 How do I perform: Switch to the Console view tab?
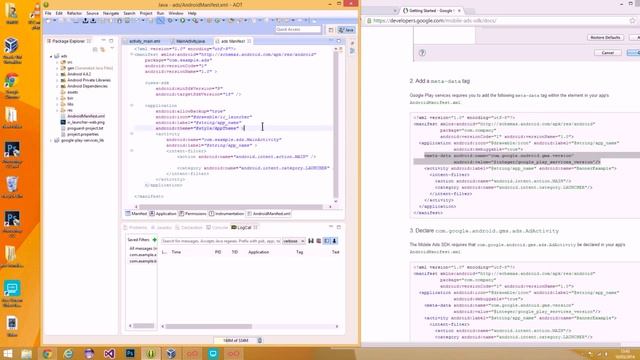point(217,227)
